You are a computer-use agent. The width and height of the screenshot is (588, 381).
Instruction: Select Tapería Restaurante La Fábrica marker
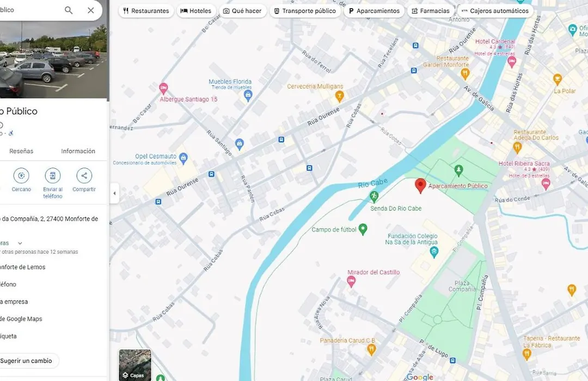[527, 354]
